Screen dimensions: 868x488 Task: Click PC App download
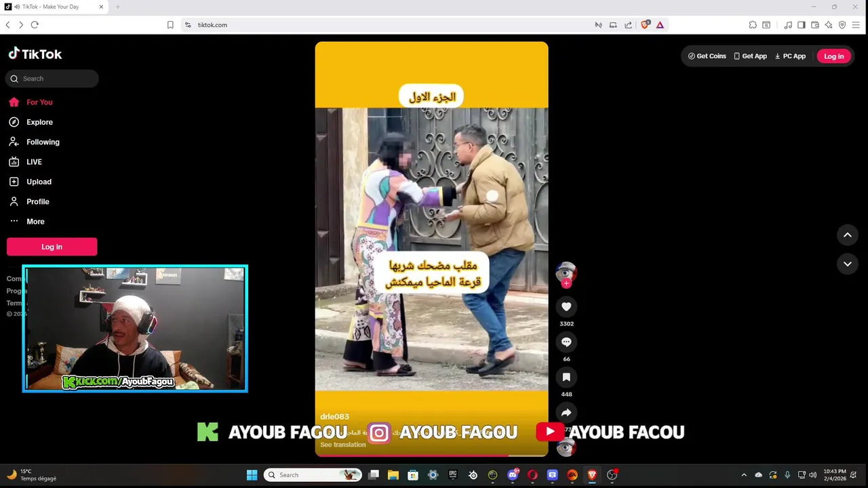790,56
